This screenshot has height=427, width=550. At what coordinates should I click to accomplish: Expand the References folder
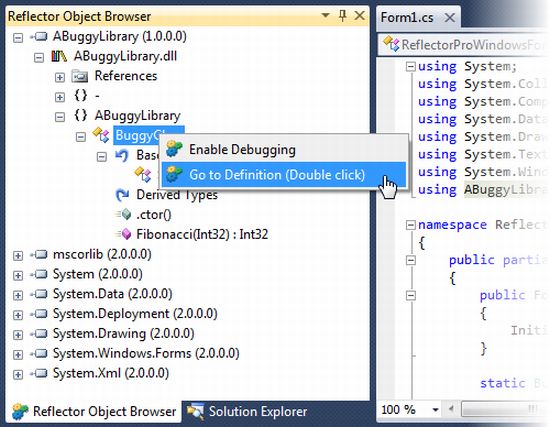60,77
